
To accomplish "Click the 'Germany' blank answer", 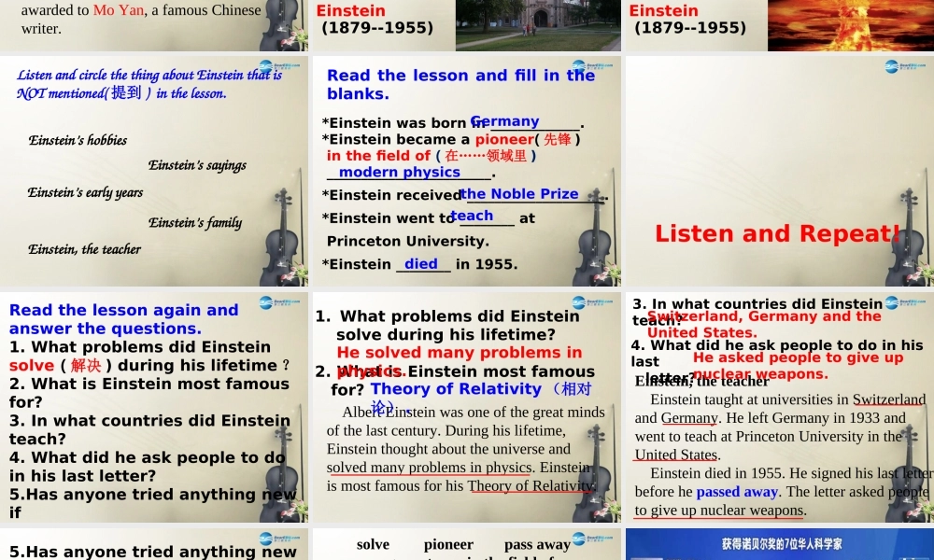I will coord(504,120).
